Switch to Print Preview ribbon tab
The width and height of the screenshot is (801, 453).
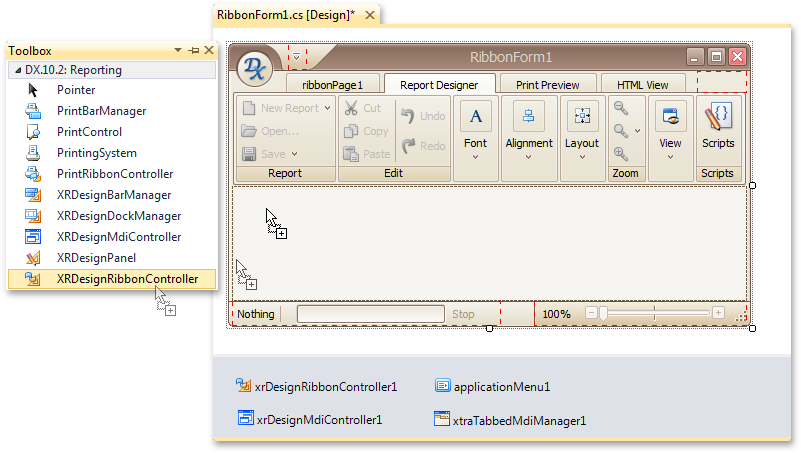[548, 85]
